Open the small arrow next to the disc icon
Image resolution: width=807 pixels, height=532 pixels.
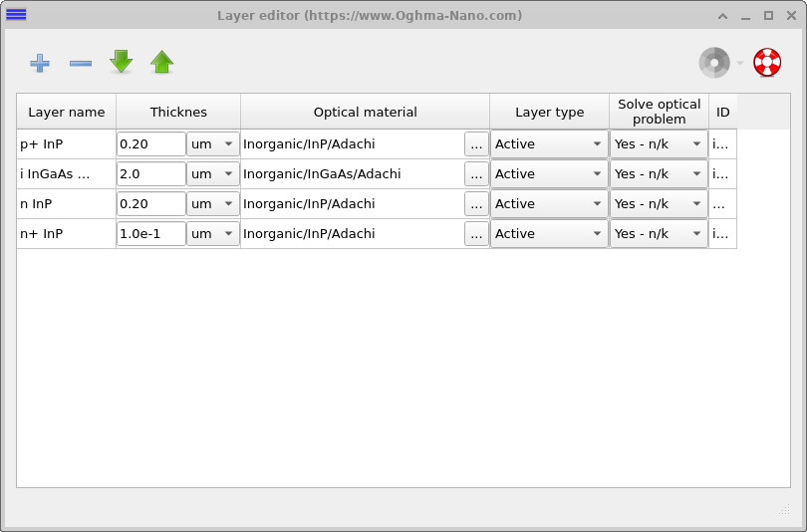(x=740, y=63)
